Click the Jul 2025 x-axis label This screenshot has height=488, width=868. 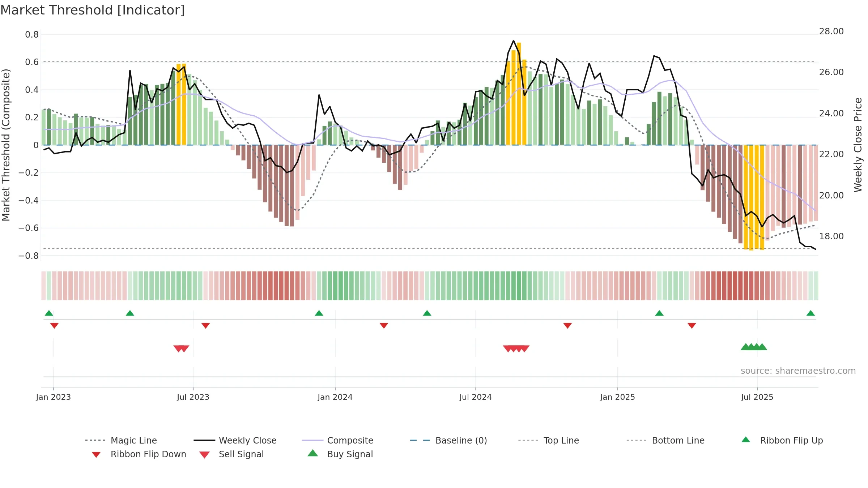coord(757,397)
